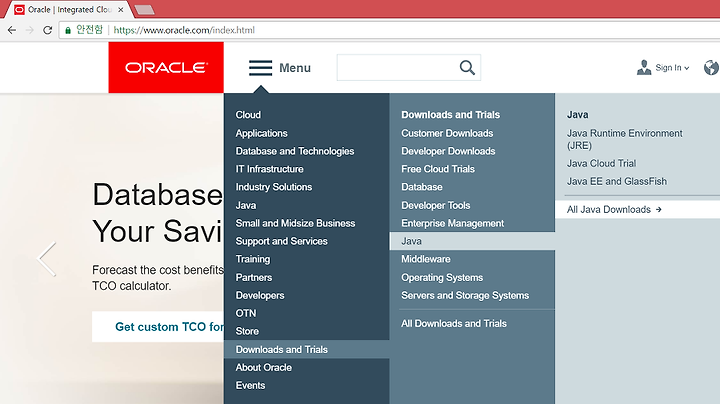Open Small and Midsize Business item
The height and width of the screenshot is (404, 720).
coord(295,223)
